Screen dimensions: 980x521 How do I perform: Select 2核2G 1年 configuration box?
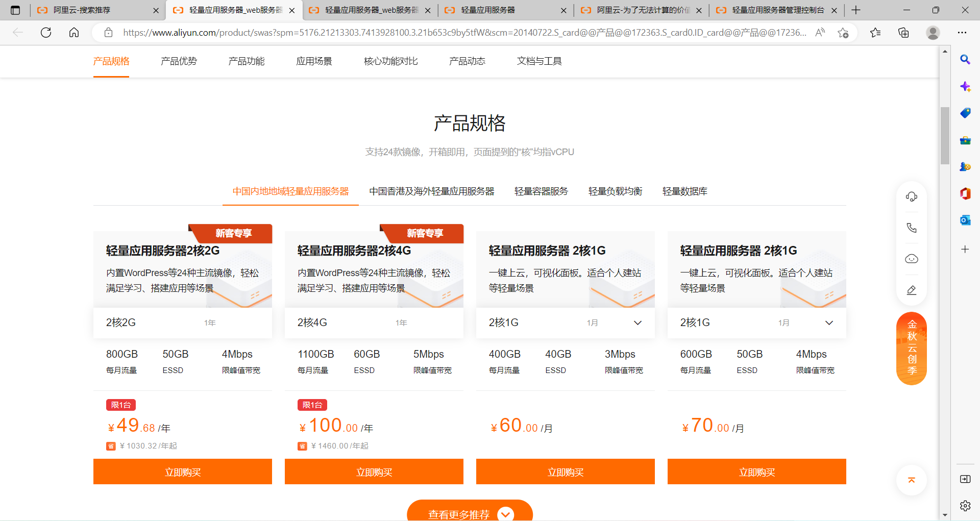click(183, 322)
